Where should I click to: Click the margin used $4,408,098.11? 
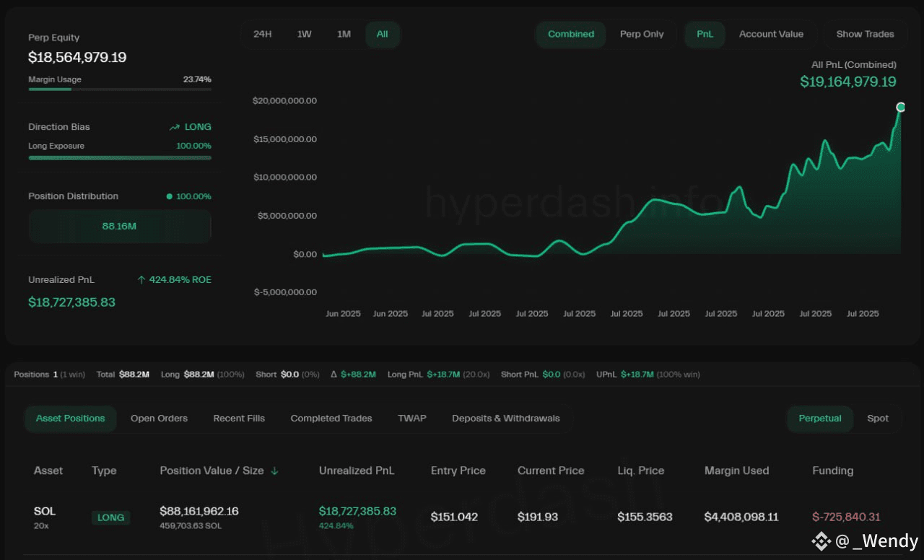(x=741, y=517)
